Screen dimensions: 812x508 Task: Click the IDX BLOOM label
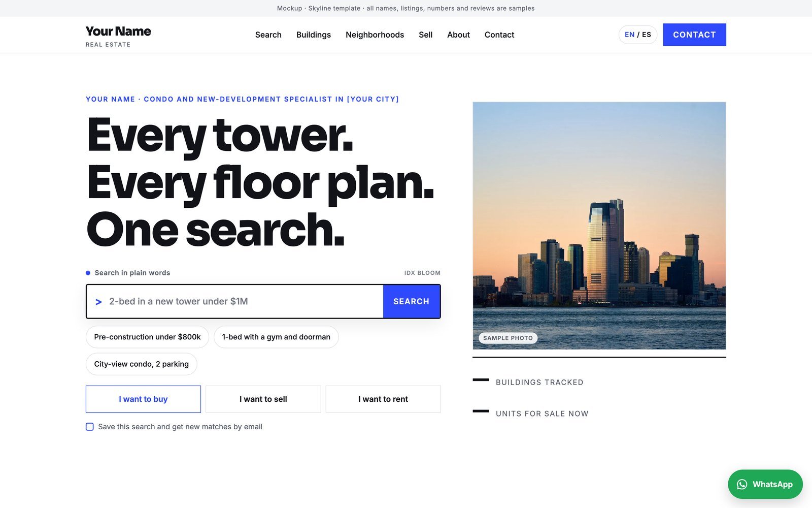click(x=422, y=273)
